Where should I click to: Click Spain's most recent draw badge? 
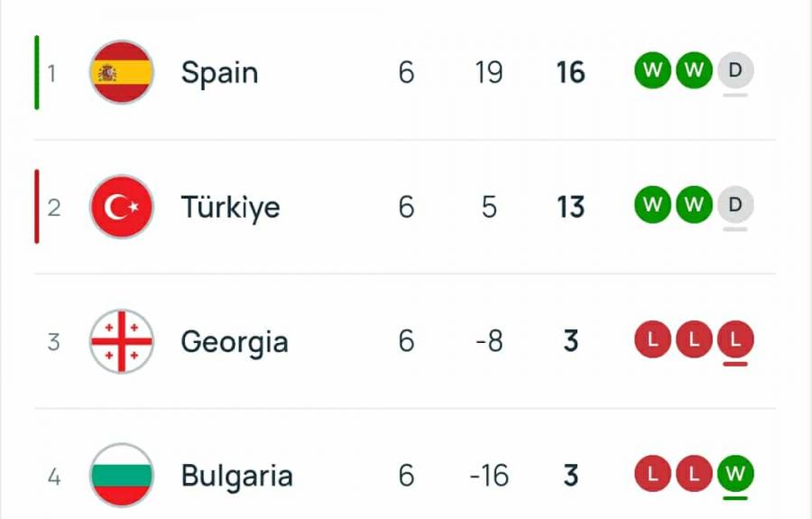pyautogui.click(x=735, y=70)
